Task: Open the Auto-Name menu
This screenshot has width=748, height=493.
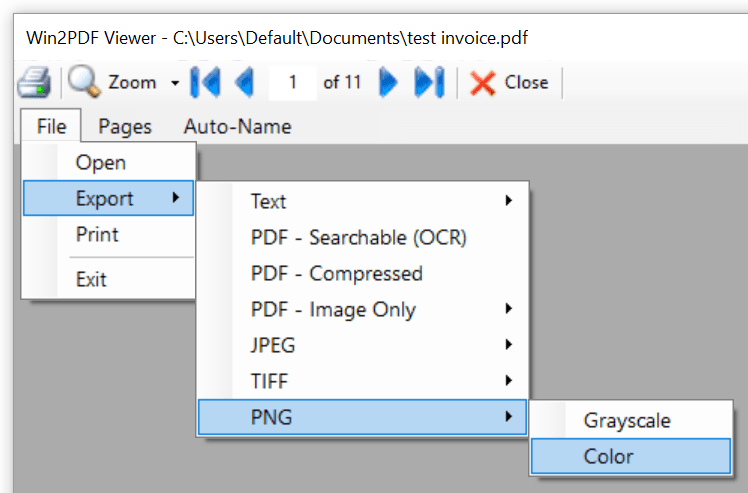Action: click(237, 126)
